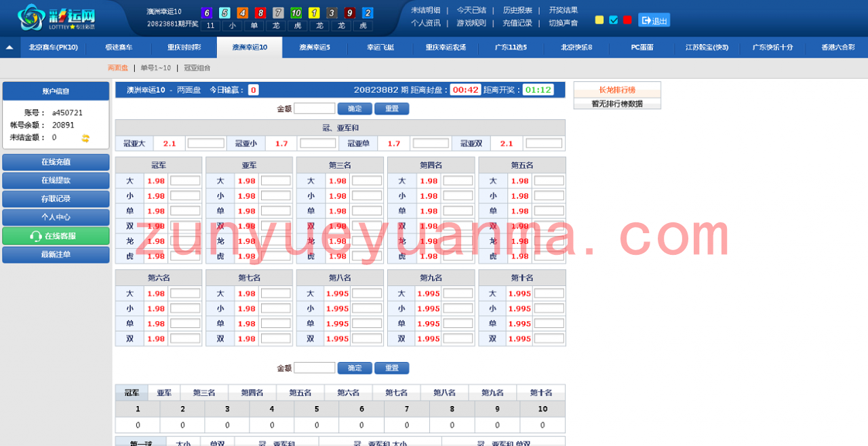Choose the blue checked theme color swatch
The width and height of the screenshot is (868, 446).
click(x=614, y=20)
